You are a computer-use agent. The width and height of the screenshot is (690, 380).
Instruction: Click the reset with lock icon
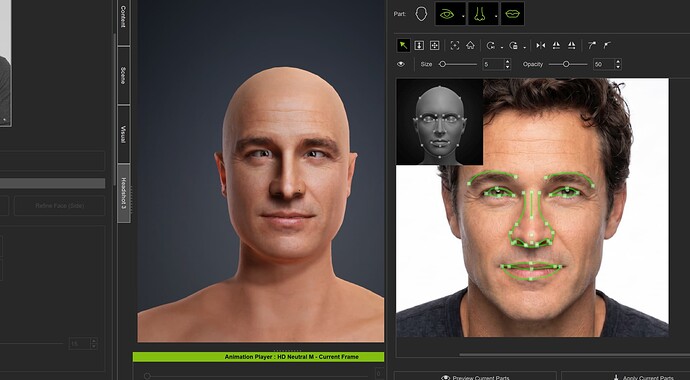514,45
